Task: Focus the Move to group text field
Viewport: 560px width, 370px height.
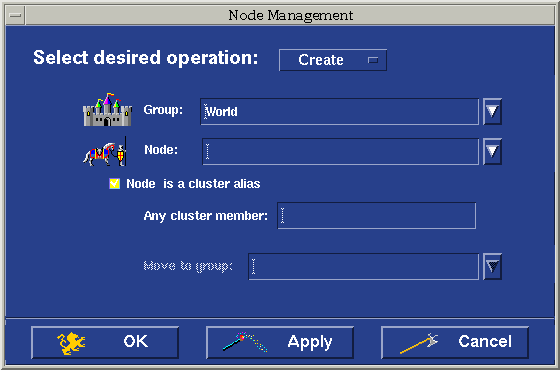Action: click(364, 267)
